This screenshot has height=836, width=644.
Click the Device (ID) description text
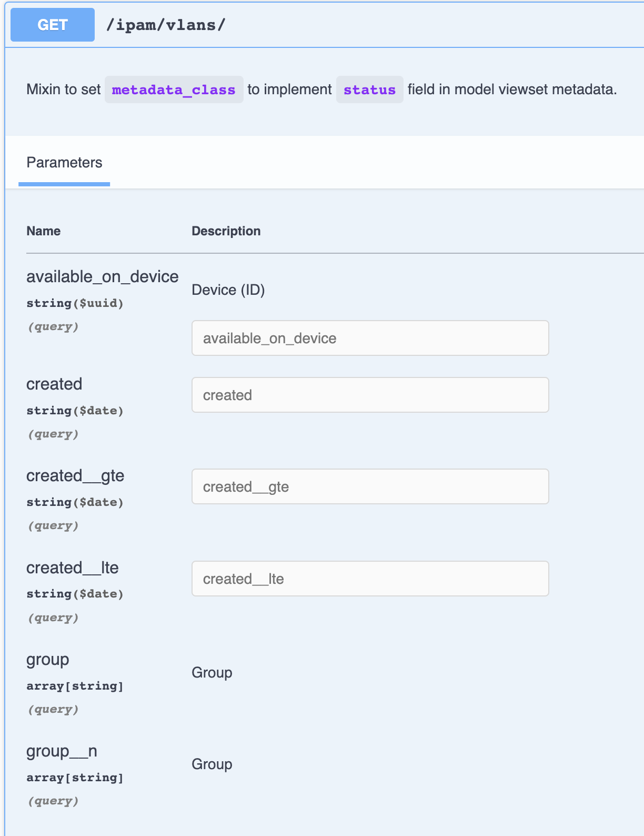pyautogui.click(x=228, y=290)
